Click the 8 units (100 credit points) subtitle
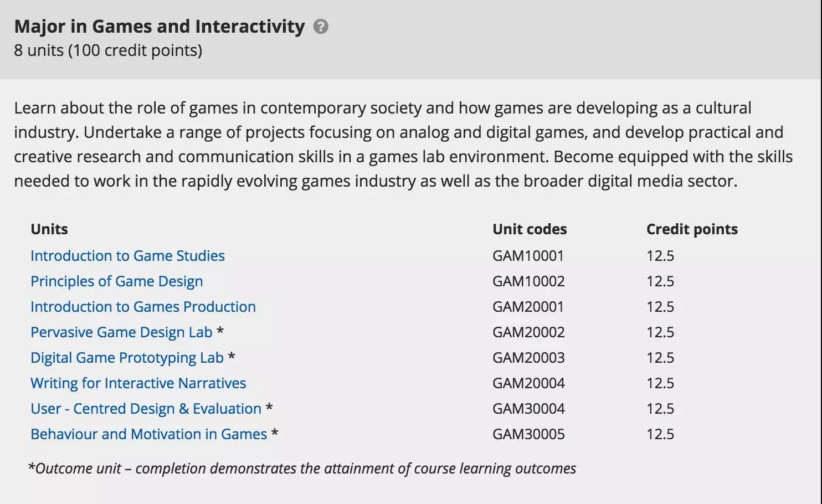Image resolution: width=822 pixels, height=504 pixels. click(x=108, y=50)
